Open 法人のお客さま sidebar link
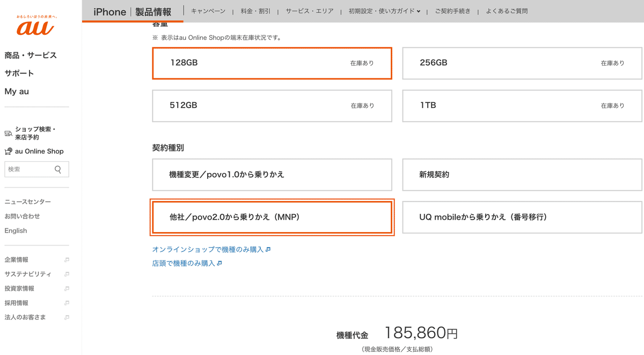Viewport: 644px width, 355px height. (25, 317)
